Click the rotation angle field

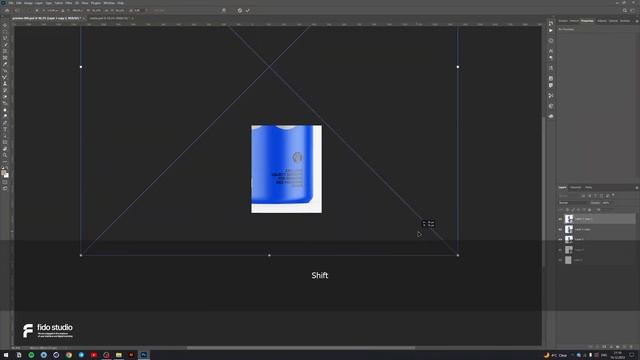[x=137, y=10]
